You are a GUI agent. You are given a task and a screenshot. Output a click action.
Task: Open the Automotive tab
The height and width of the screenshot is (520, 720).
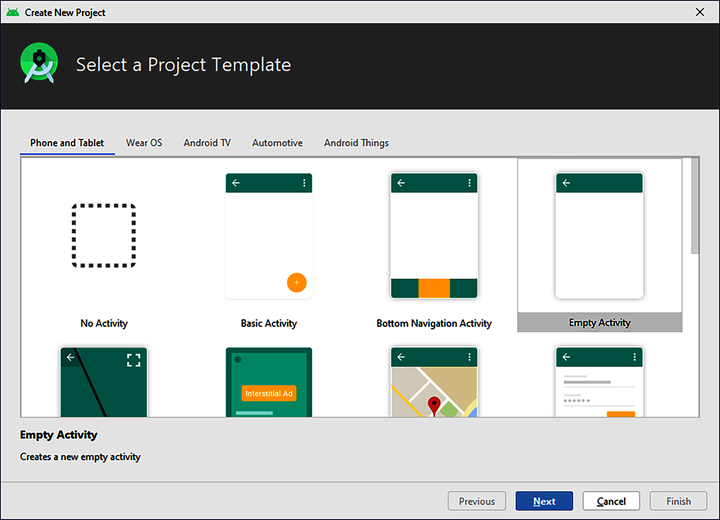click(x=277, y=143)
